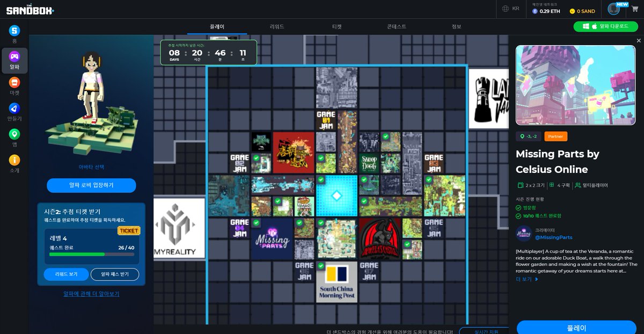
Task: Select the glowing cyan center hub tile
Action: (336, 195)
